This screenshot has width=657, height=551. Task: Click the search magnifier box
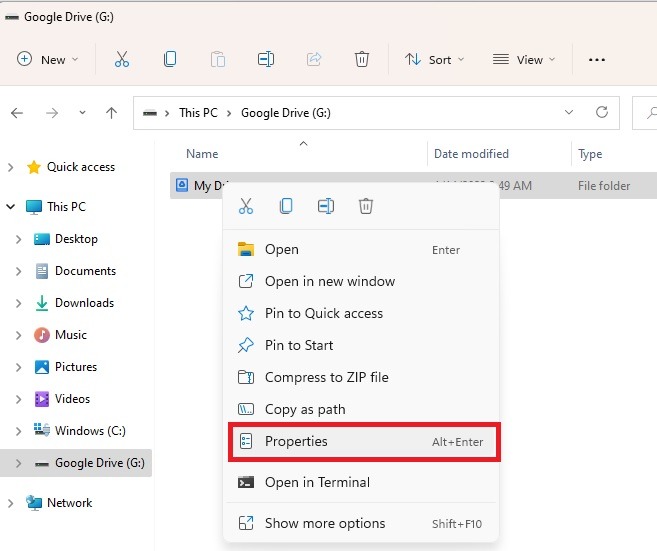pos(647,113)
